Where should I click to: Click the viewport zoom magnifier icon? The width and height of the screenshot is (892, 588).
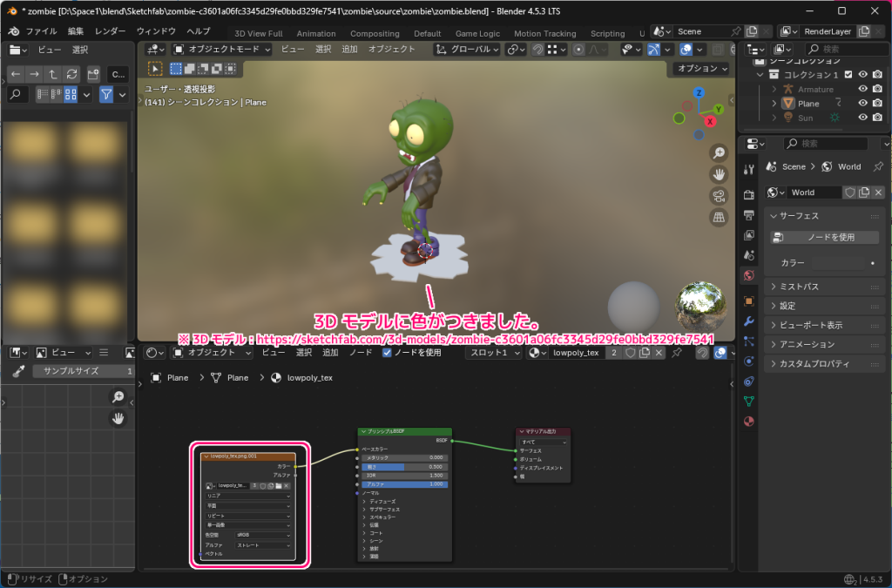pos(718,152)
